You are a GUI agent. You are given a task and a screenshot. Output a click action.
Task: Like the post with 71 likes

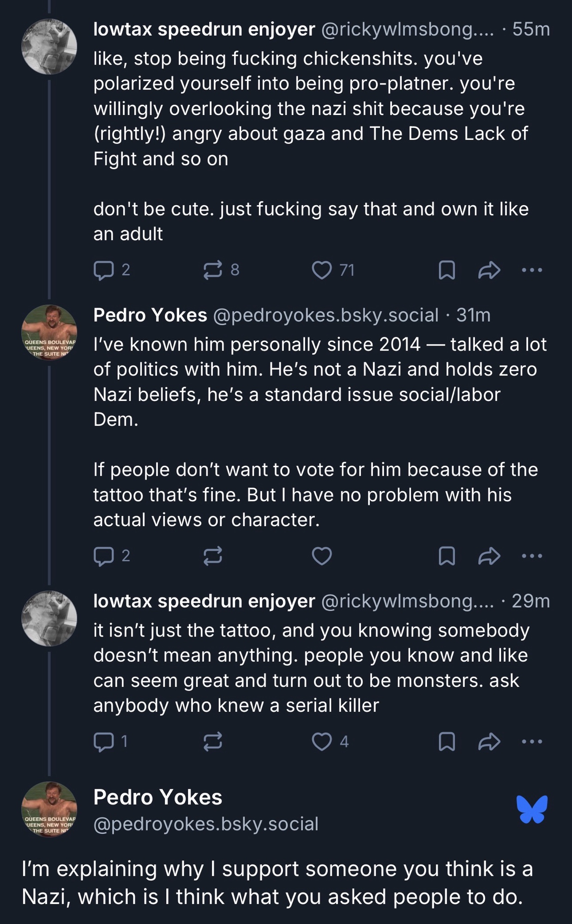322,270
